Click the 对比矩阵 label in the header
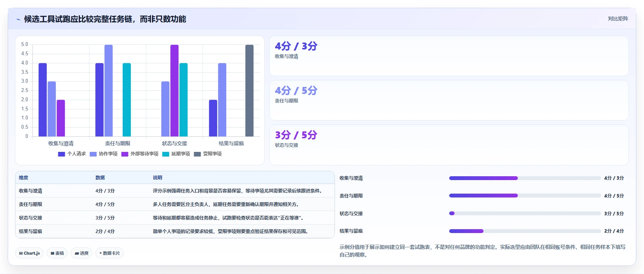Screen dimensions: 644x274 [x=618, y=19]
